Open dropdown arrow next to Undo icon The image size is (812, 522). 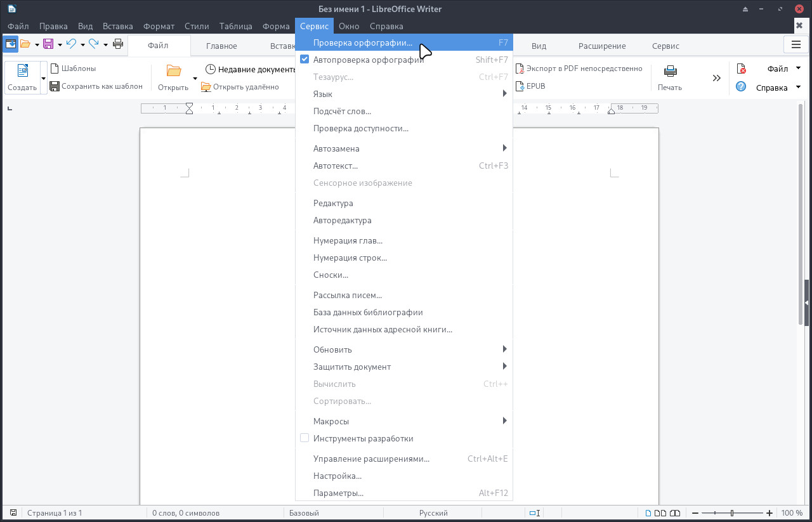[x=82, y=44]
